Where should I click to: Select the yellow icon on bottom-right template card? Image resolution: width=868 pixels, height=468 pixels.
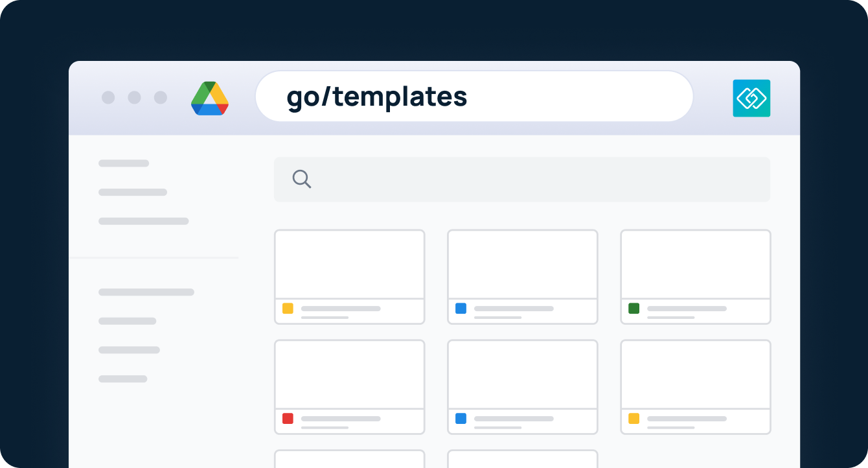click(x=634, y=419)
